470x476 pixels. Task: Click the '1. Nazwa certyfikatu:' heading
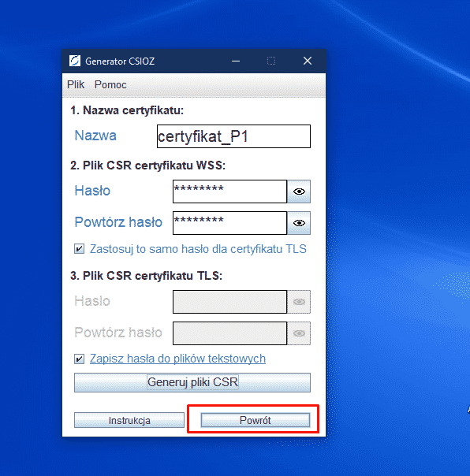click(127, 110)
